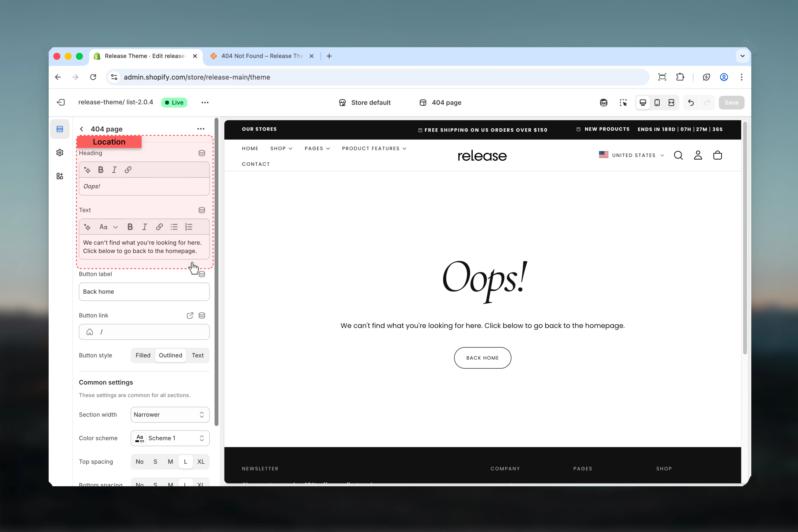Apply bold in the Heading editor
This screenshot has width=798, height=532.
pyautogui.click(x=101, y=170)
